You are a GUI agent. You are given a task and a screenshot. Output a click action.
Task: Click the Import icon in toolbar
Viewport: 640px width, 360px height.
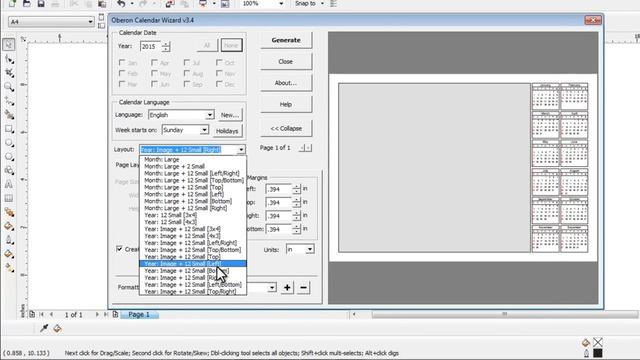[x=170, y=4]
